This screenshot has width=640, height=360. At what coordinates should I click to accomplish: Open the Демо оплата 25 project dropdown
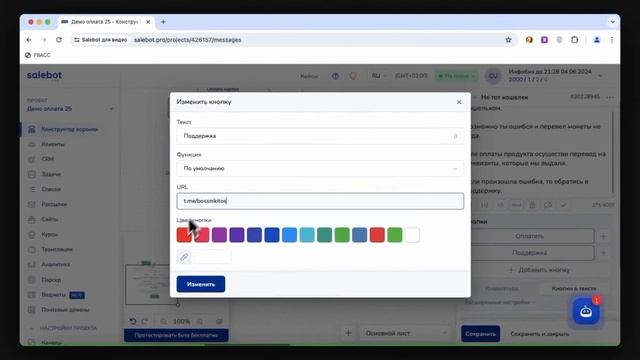(70, 109)
